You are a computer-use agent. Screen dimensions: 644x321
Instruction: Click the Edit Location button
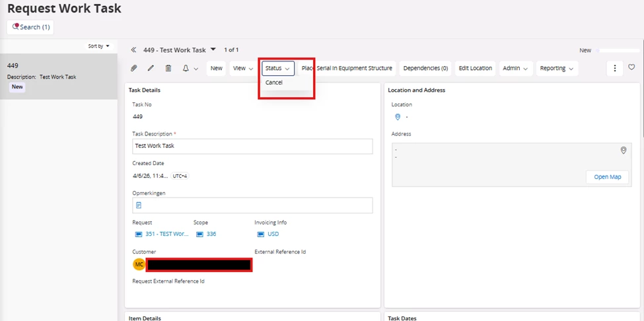[x=475, y=68]
